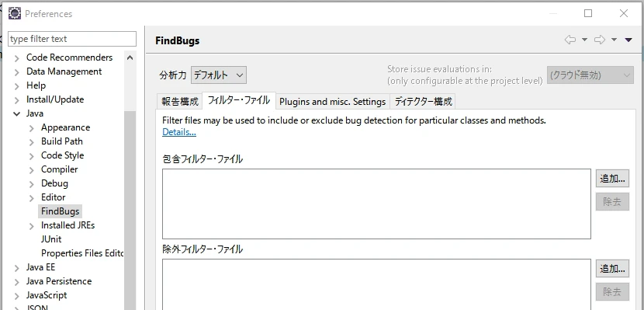Screen dimensions: 644x310
Task: Open the disabled (クラウド無効) combo box
Action: click(x=590, y=75)
